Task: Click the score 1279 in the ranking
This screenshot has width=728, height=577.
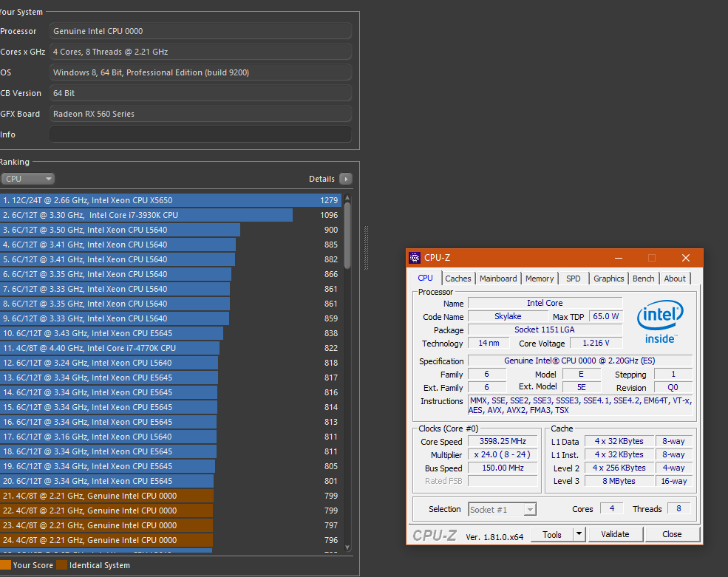Action: 329,200
